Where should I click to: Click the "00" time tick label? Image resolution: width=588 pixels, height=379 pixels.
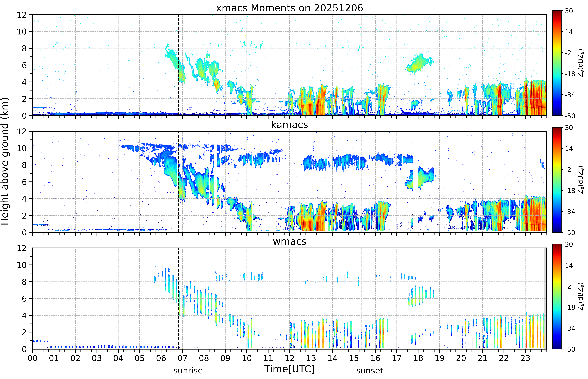32,358
